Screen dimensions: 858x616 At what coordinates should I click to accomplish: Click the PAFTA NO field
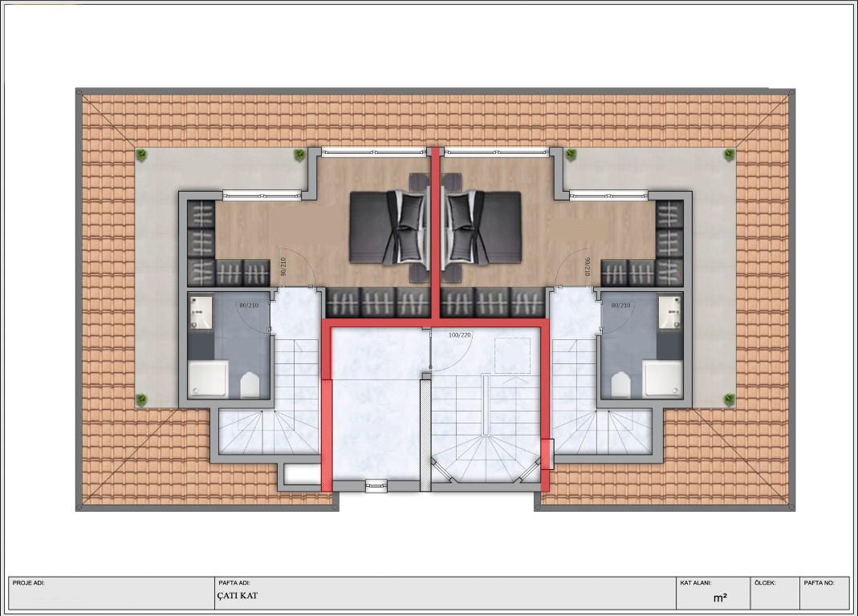(825, 593)
